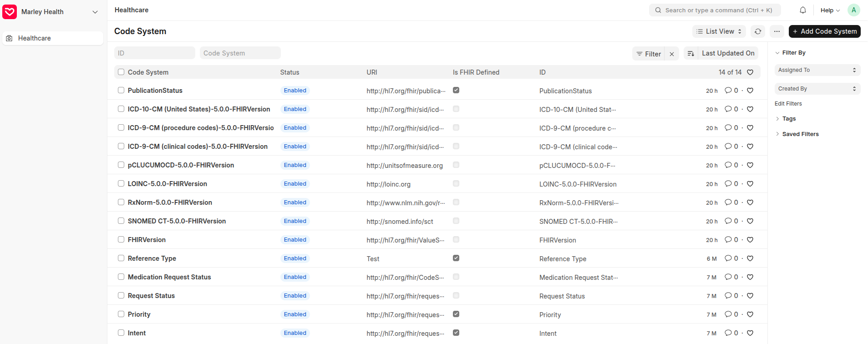Open Healthcare in the sidebar
868x344 pixels.
pos(53,38)
